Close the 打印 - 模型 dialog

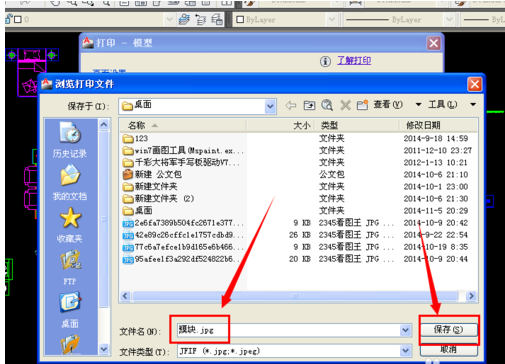coord(434,43)
